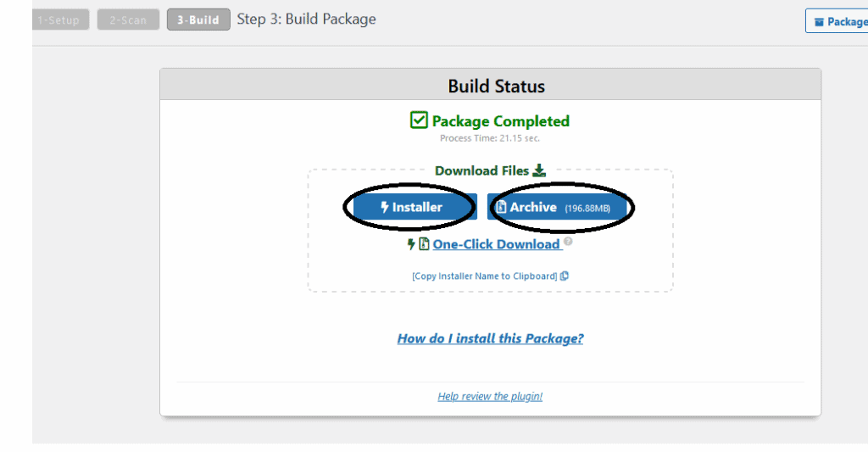Select the 3-Build step tab
The width and height of the screenshot is (868, 452).
pyautogui.click(x=198, y=20)
